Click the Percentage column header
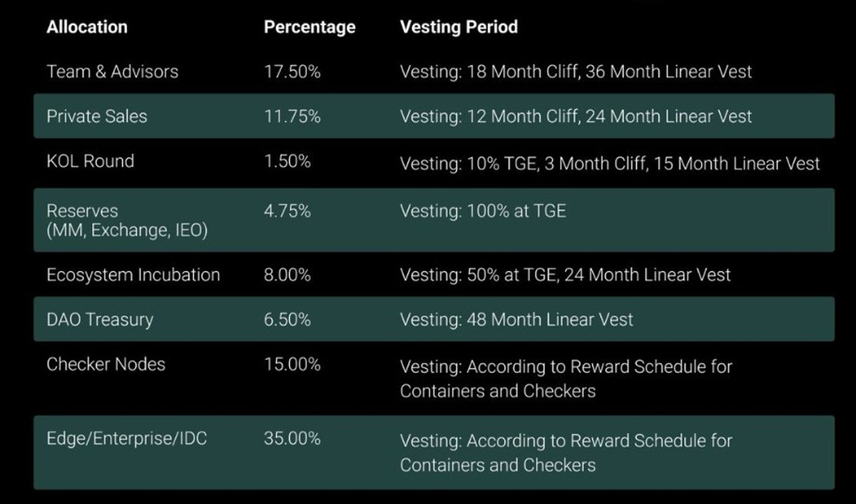Screen dimensions: 856x504 pos(310,28)
